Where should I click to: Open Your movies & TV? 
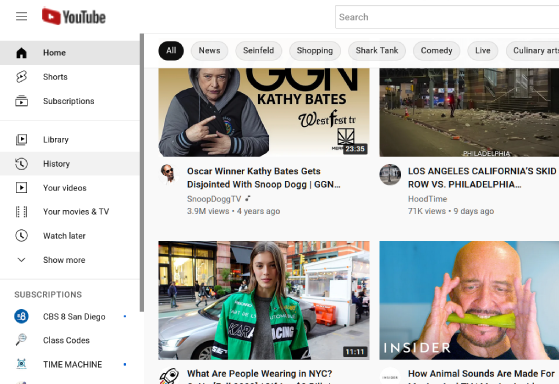[x=70, y=211]
